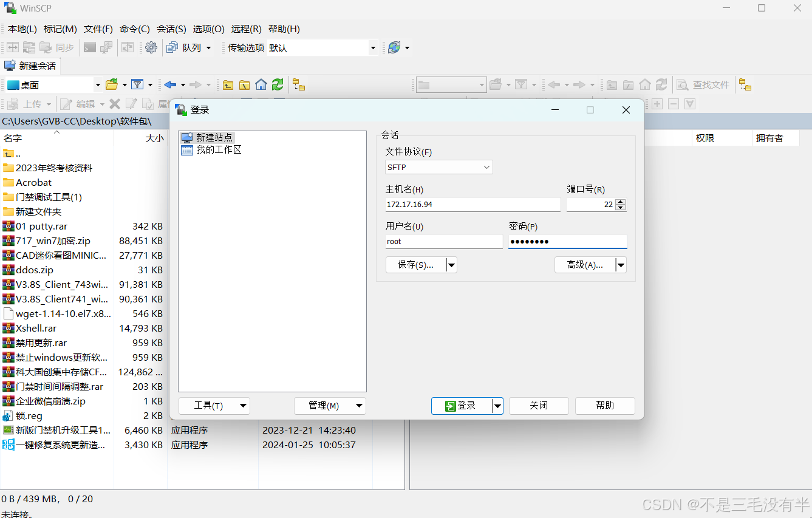Select 新建站点 in login site tree
The width and height of the screenshot is (812, 518).
207,137
